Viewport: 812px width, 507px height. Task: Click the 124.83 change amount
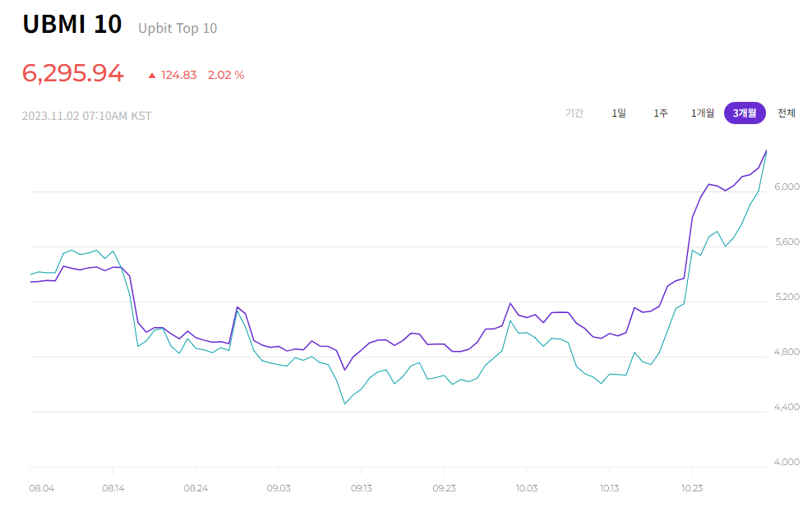pyautogui.click(x=178, y=75)
